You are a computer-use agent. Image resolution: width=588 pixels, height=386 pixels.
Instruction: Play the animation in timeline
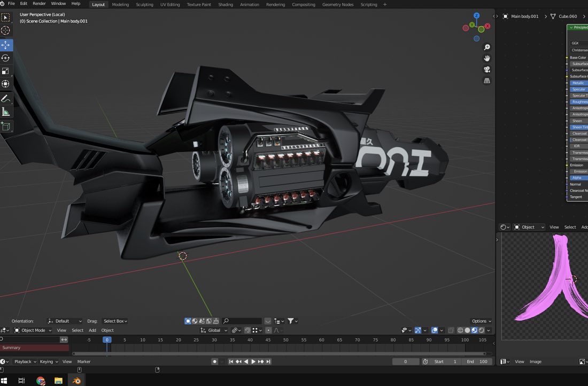tap(253, 361)
